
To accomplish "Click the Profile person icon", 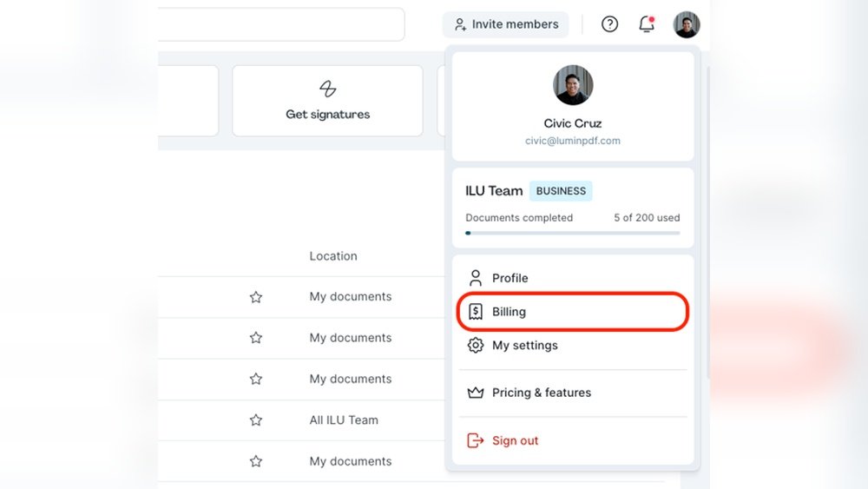I will click(476, 278).
